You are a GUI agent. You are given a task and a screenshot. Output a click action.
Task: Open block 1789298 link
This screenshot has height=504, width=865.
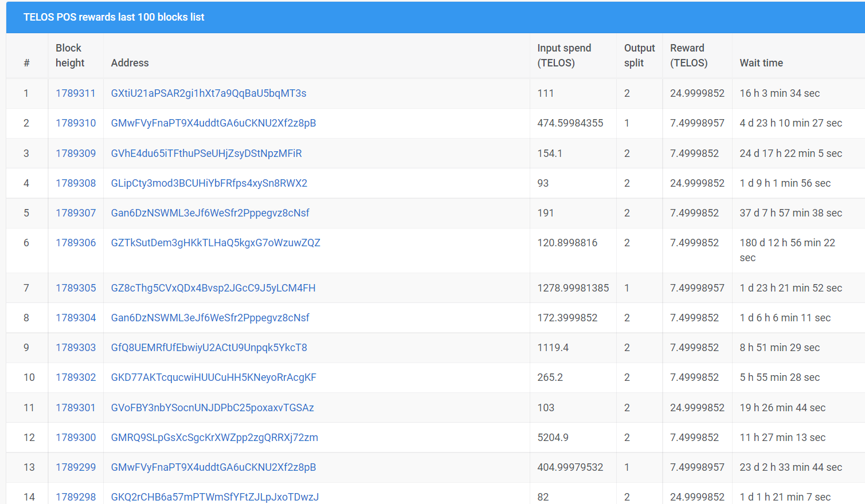[76, 497]
